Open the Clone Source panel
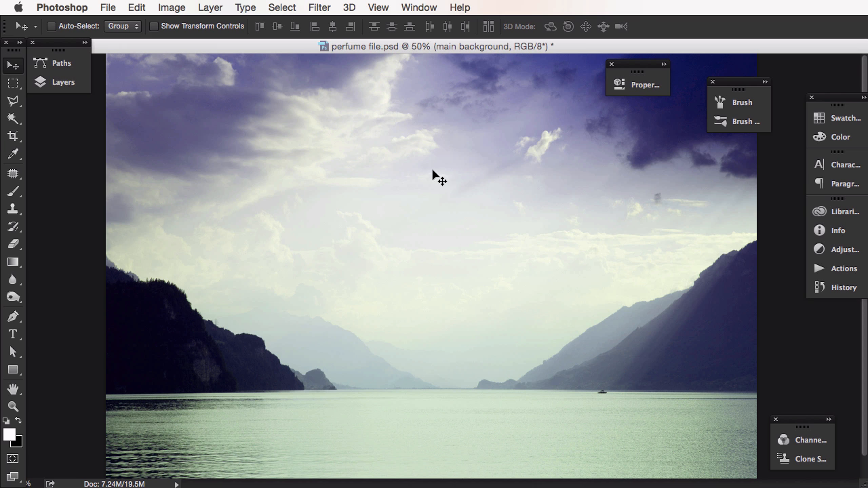This screenshot has height=488, width=868. pyautogui.click(x=803, y=459)
